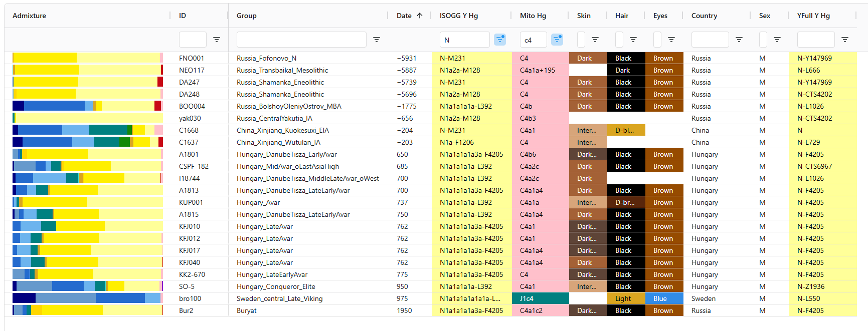Image resolution: width=868 pixels, height=331 pixels.
Task: Click the Group filter text field
Action: [x=301, y=40]
